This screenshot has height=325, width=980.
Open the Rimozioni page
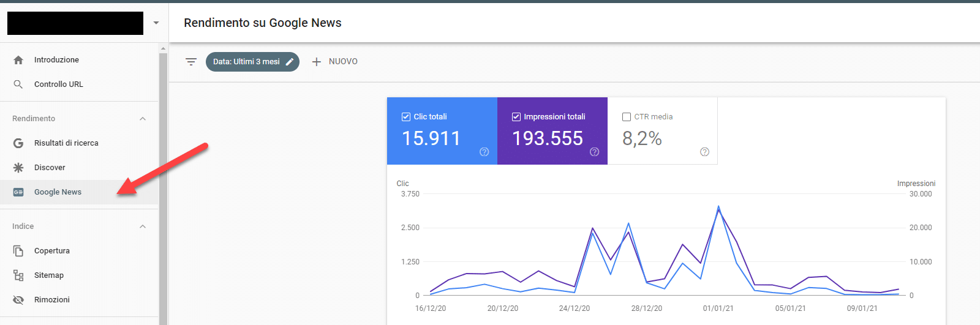[x=79, y=300]
